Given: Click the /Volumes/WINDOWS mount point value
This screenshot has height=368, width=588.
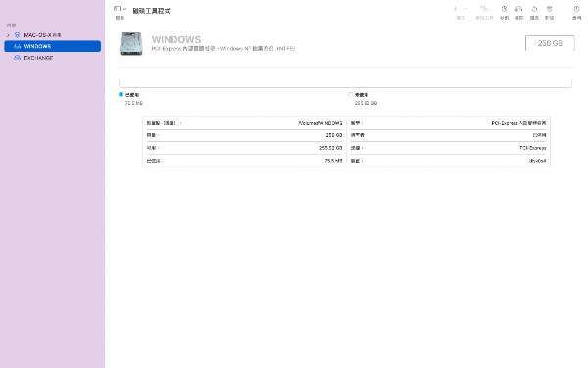Looking at the screenshot, I should click(x=319, y=123).
